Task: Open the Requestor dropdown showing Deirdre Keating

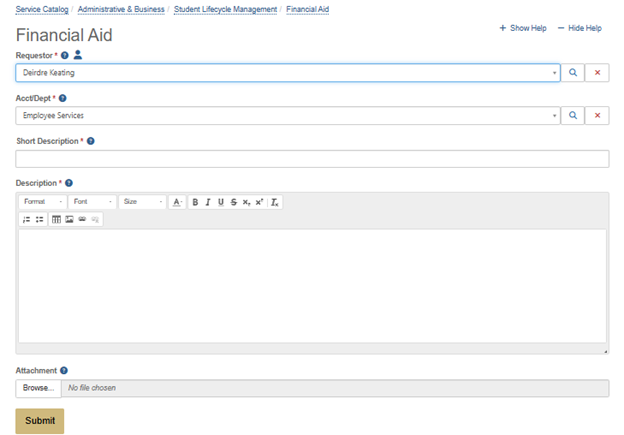Action: [288, 72]
